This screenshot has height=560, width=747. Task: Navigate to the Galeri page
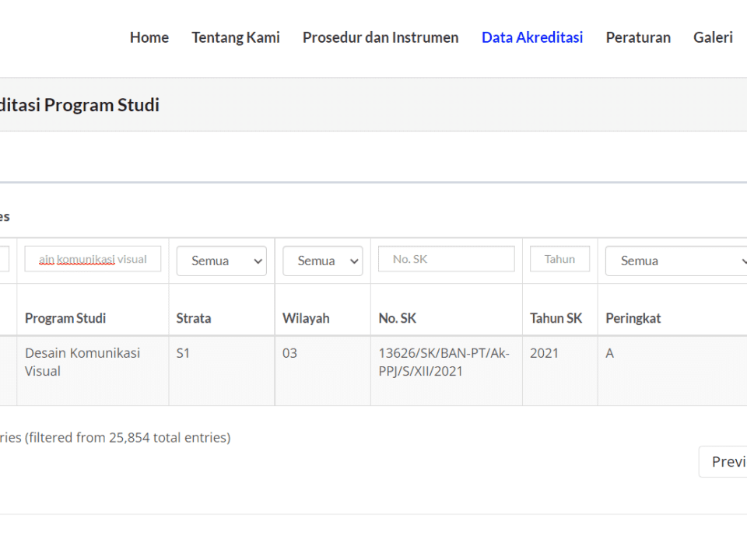click(x=713, y=37)
